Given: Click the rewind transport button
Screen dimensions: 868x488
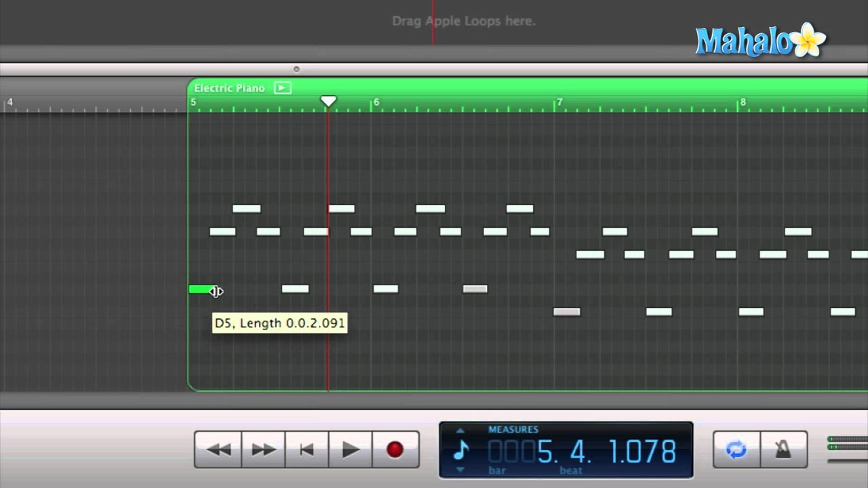Looking at the screenshot, I should coord(218,449).
